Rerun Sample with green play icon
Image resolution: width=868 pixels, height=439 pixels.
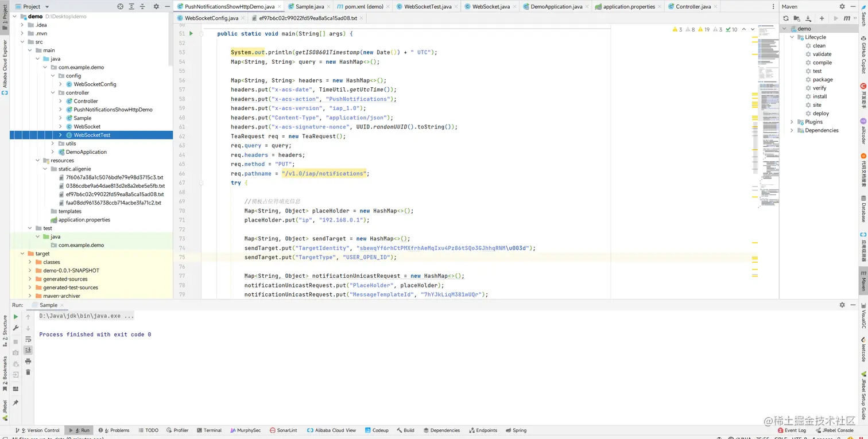point(15,317)
